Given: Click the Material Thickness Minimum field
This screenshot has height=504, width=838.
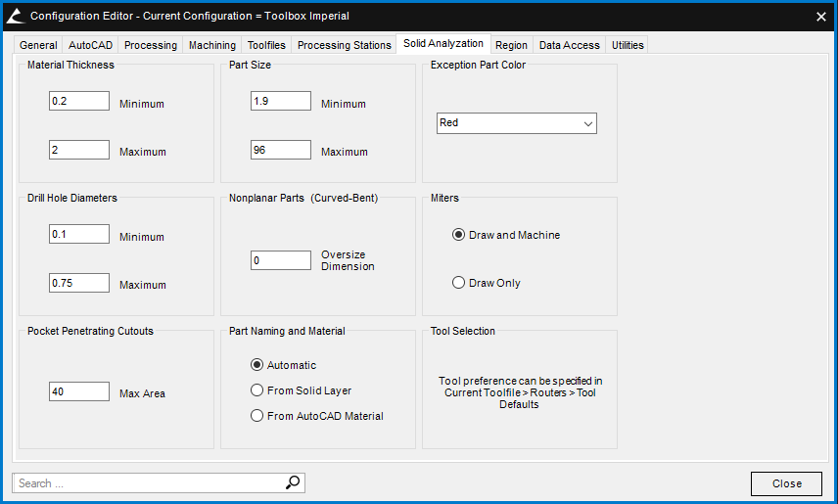Looking at the screenshot, I should tap(79, 101).
